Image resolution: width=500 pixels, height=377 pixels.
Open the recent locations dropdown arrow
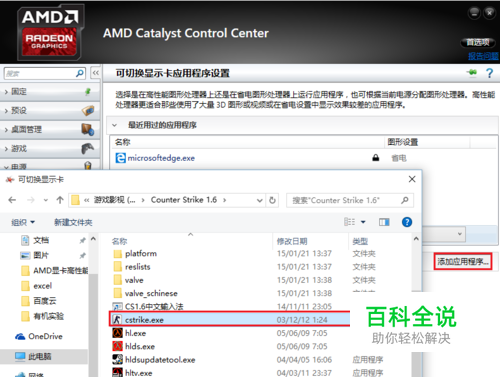tap(46, 200)
